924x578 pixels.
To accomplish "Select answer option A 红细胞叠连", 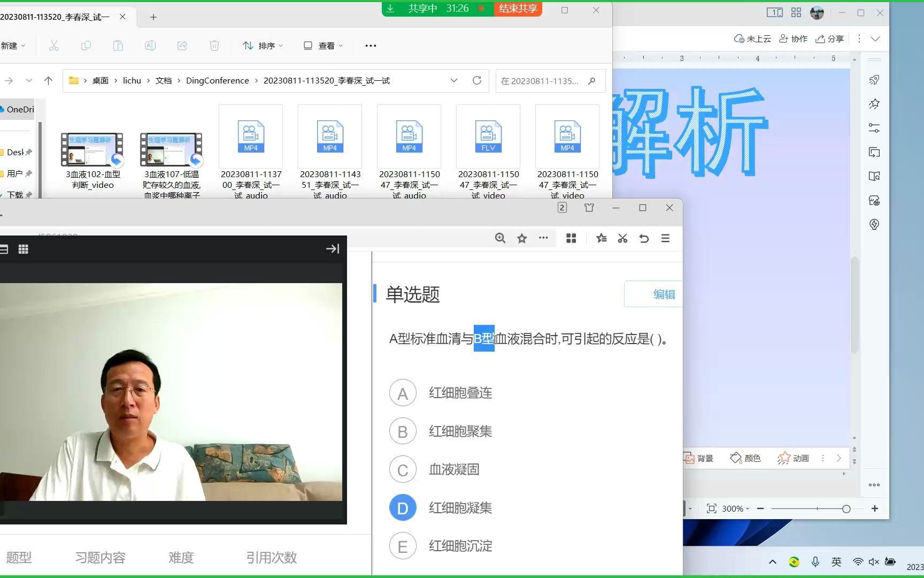I will click(x=403, y=392).
